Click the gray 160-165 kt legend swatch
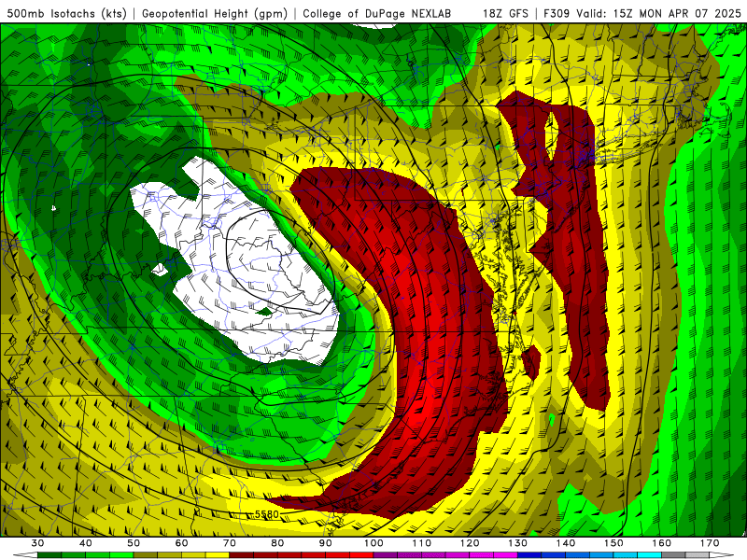The height and width of the screenshot is (560, 747). pyautogui.click(x=673, y=555)
